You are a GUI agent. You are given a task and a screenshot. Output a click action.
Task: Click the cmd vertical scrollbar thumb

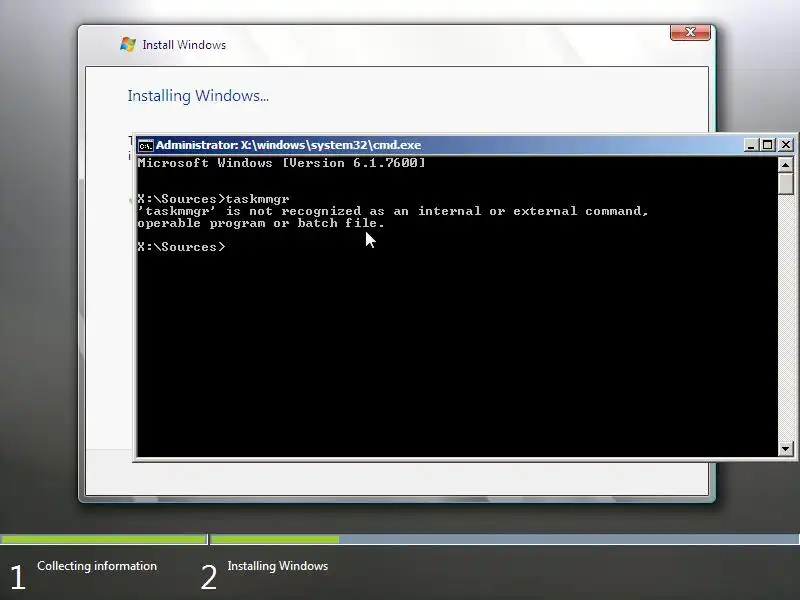[x=785, y=183]
